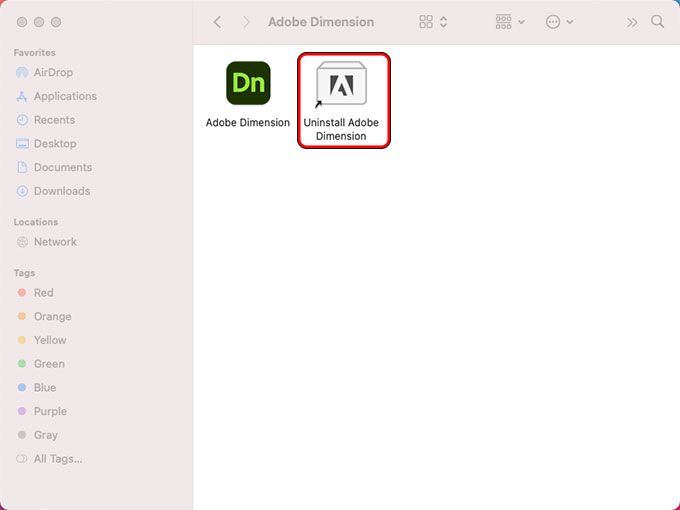Click the Documents page icon
This screenshot has height=510, width=680.
(22, 167)
